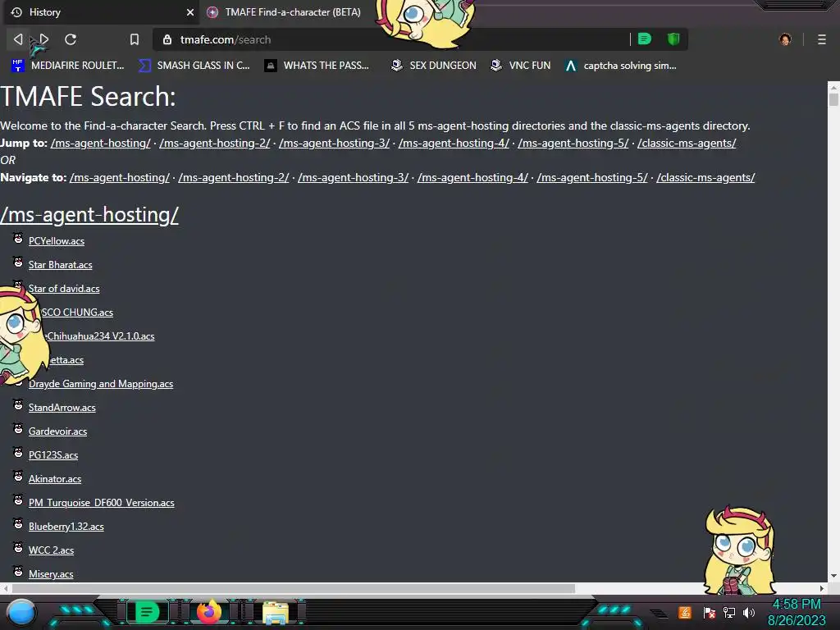Open the captcha solving sim... bookmark
The height and width of the screenshot is (630, 840).
coord(620,66)
